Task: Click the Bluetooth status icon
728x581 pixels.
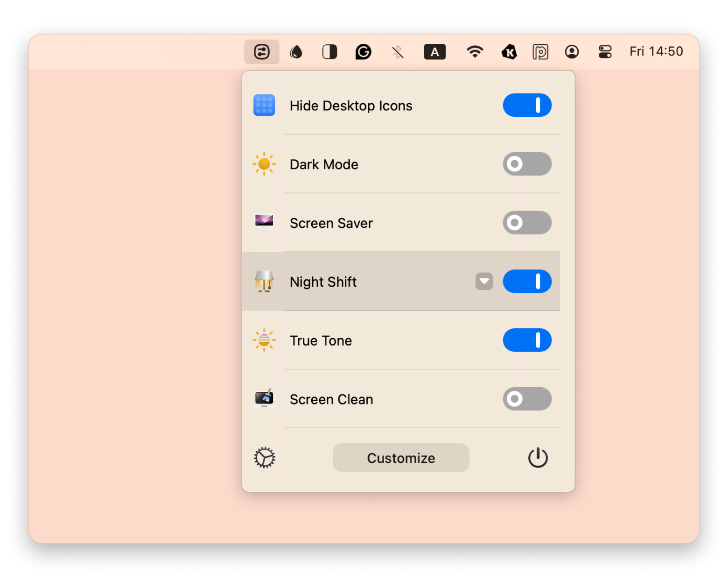Action: pyautogui.click(x=398, y=52)
